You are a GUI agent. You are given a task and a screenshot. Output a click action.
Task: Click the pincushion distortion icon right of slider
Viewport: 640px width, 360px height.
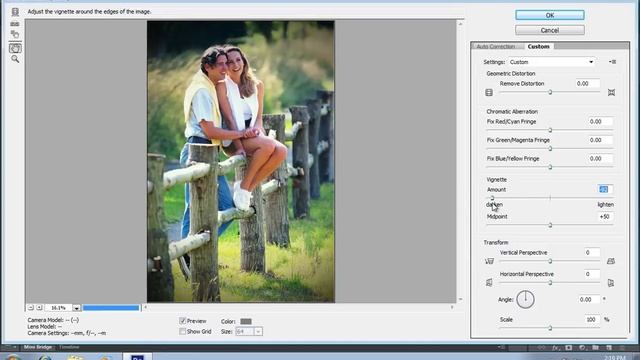611,93
